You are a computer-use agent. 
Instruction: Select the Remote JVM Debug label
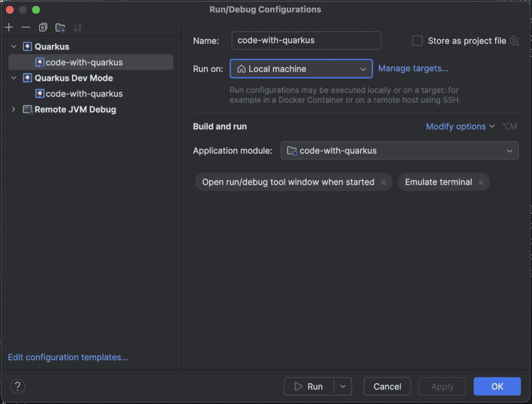(x=75, y=110)
